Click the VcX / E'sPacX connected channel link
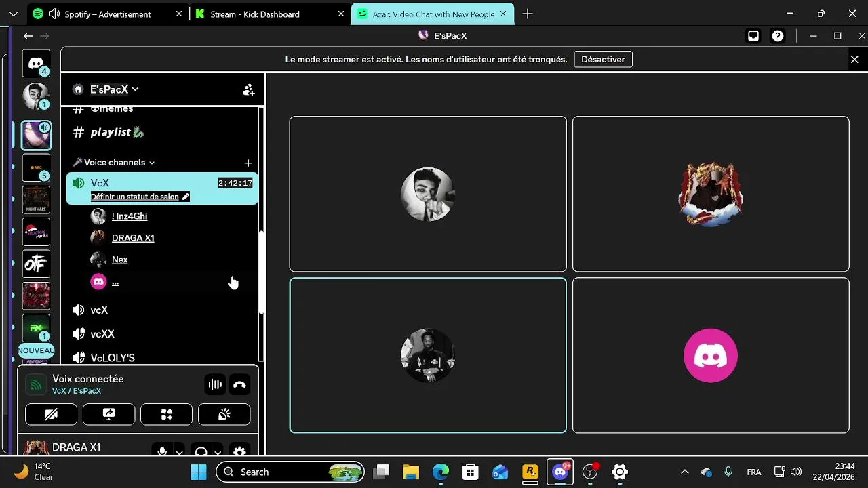This screenshot has height=488, width=868. [77, 391]
